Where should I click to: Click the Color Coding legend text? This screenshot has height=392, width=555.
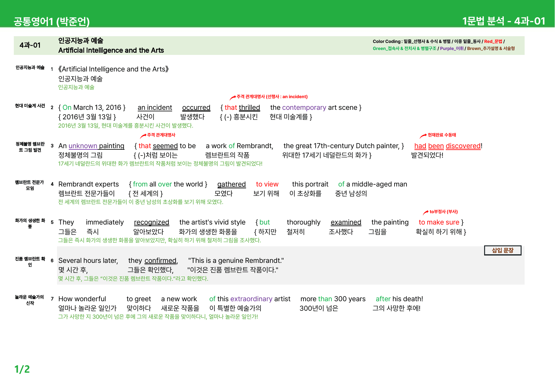444,45
